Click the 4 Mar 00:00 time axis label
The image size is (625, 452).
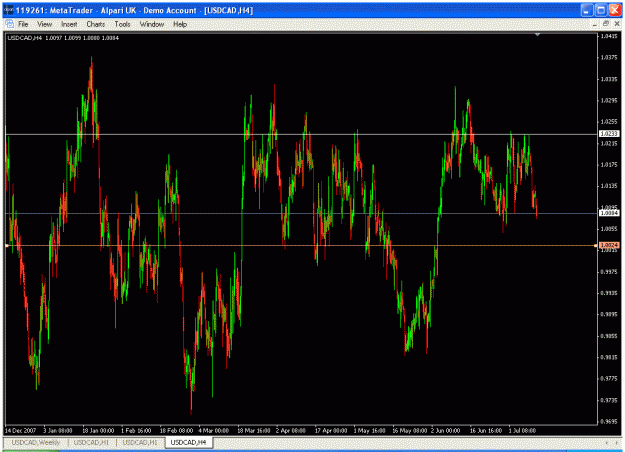[x=214, y=431]
